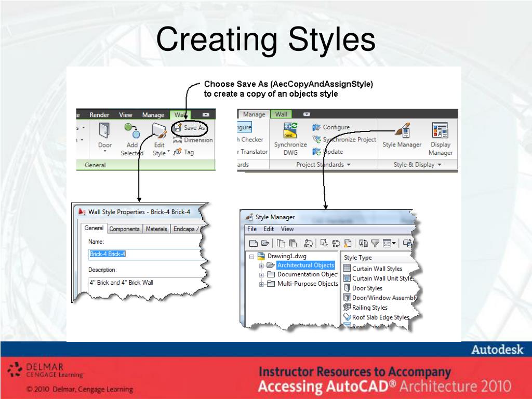The image size is (532, 399).
Task: Click the Tag tool icon
Action: 178,152
